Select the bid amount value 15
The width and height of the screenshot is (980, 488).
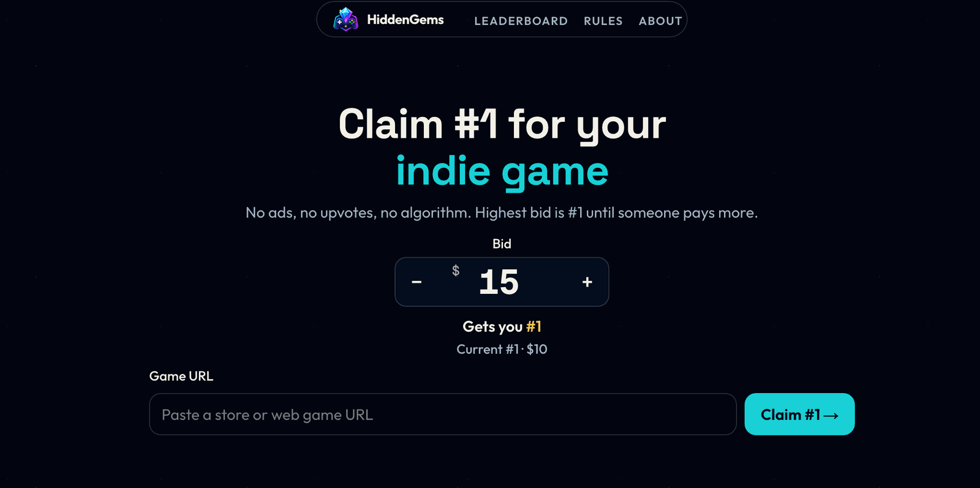[x=499, y=282]
